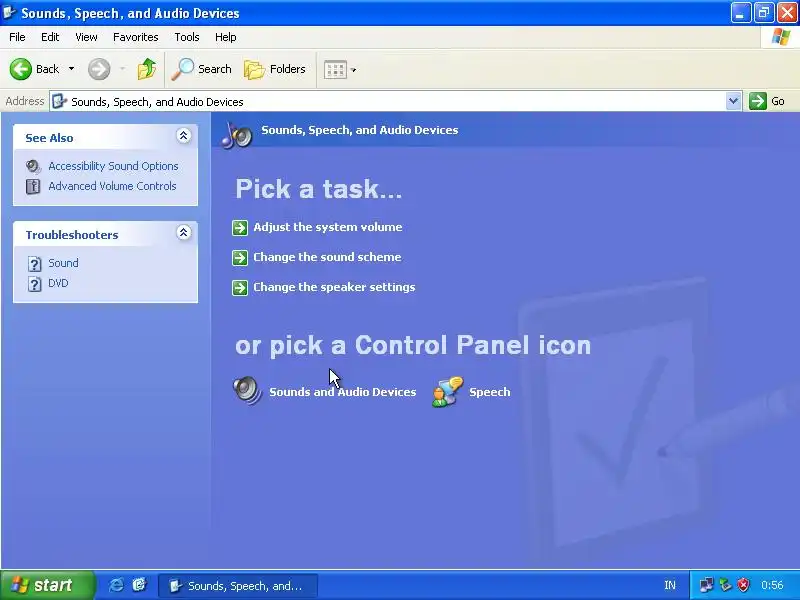Click the Accessibility Sound Options icon
This screenshot has width=800, height=600.
pyautogui.click(x=33, y=166)
